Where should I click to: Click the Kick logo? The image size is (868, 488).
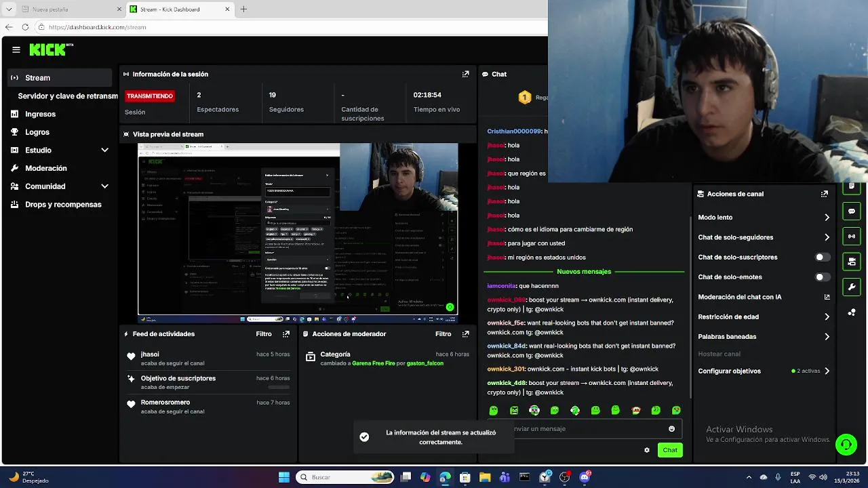(51, 49)
